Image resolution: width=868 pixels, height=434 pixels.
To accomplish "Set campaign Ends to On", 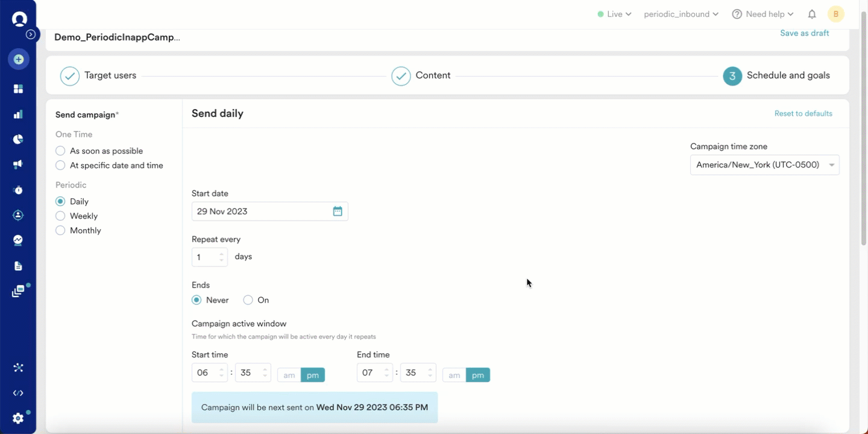I will click(248, 300).
